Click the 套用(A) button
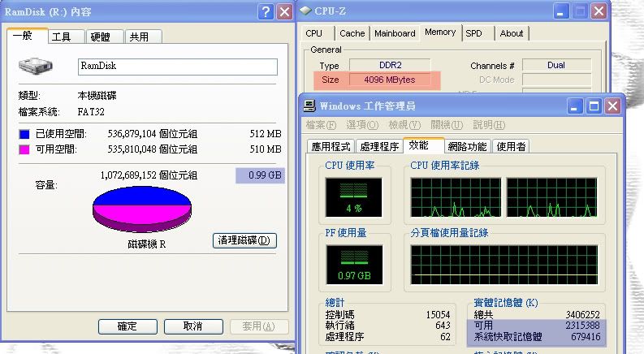This screenshot has height=354, width=644. pyautogui.click(x=259, y=326)
